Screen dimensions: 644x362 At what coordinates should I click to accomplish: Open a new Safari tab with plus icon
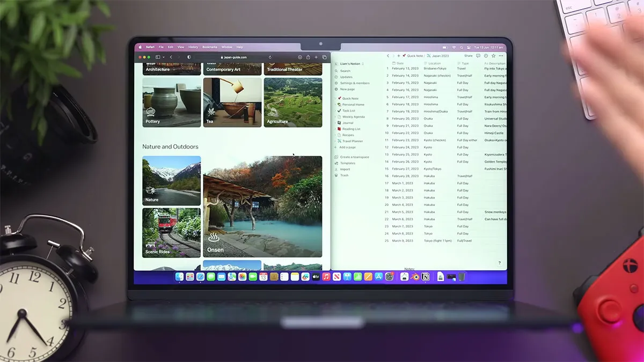(x=316, y=57)
